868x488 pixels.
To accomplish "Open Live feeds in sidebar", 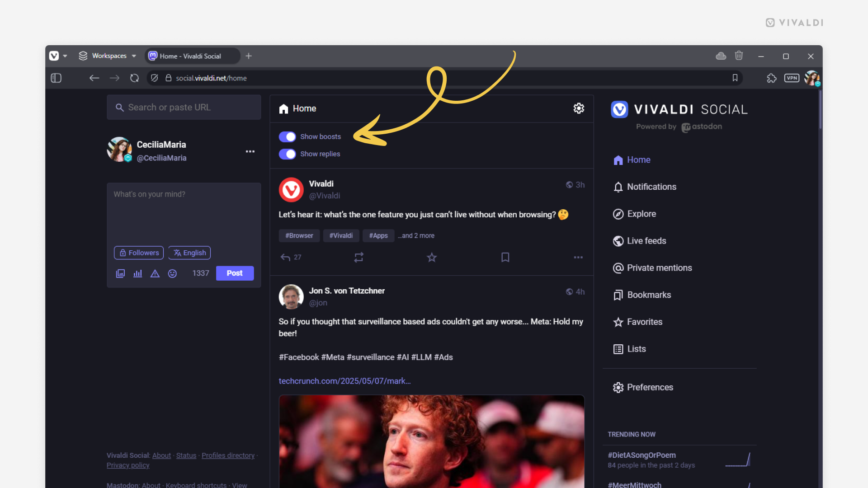I will pyautogui.click(x=639, y=241).
